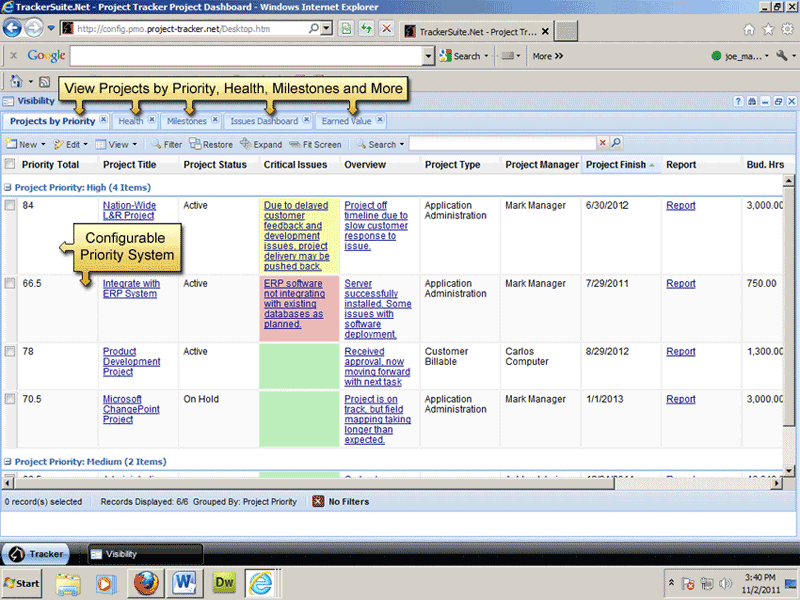800x600 pixels.
Task: Click the Windows Start button
Action: point(21,583)
